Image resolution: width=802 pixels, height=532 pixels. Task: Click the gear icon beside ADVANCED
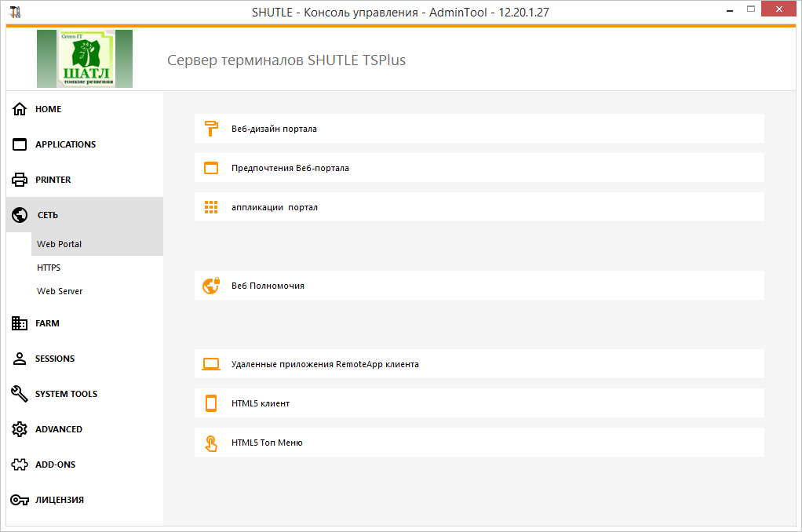pyautogui.click(x=19, y=429)
